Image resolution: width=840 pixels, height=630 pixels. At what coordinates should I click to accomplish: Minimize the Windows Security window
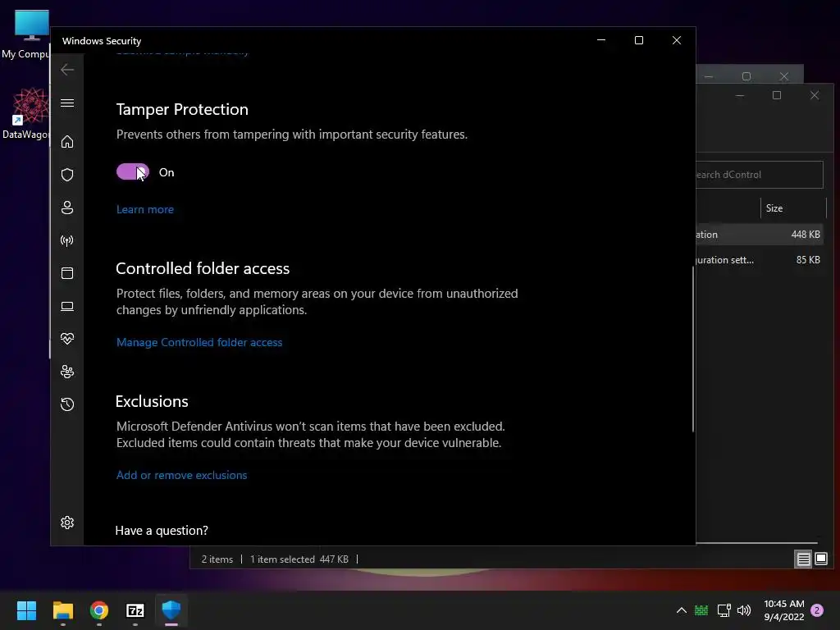(601, 40)
